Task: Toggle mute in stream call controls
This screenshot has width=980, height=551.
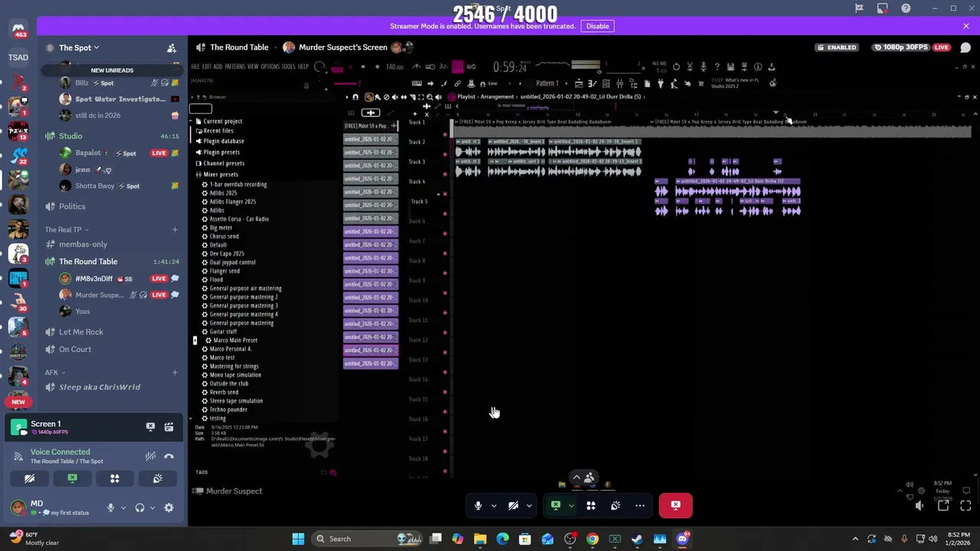Action: (x=478, y=505)
